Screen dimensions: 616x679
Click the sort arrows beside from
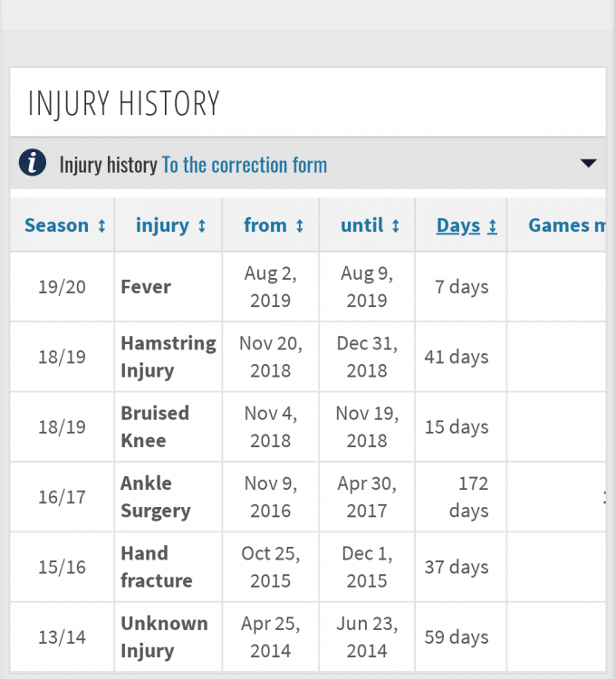coord(299,226)
